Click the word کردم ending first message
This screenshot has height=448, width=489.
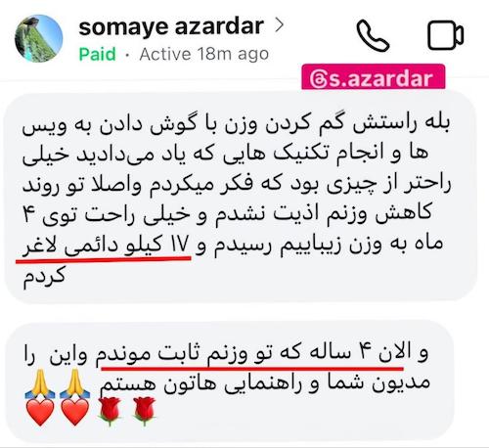[x=44, y=277]
